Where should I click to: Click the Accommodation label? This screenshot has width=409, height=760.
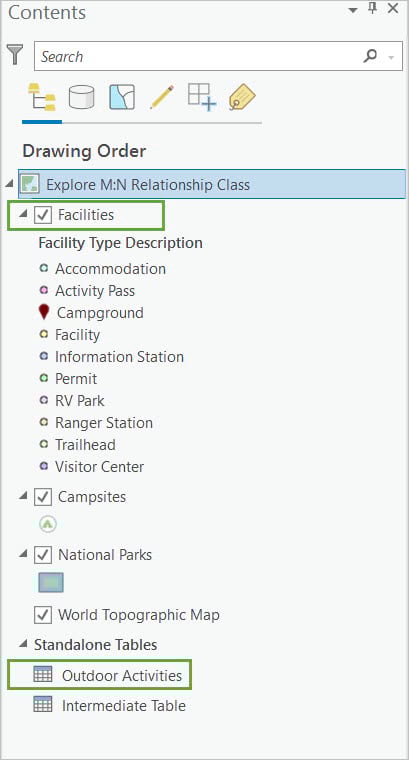110,269
